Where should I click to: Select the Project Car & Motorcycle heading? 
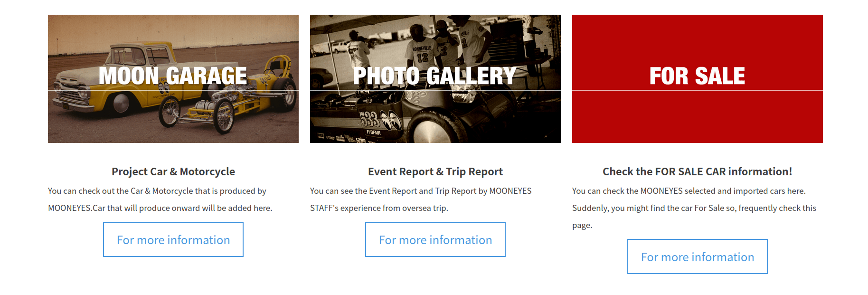point(173,171)
